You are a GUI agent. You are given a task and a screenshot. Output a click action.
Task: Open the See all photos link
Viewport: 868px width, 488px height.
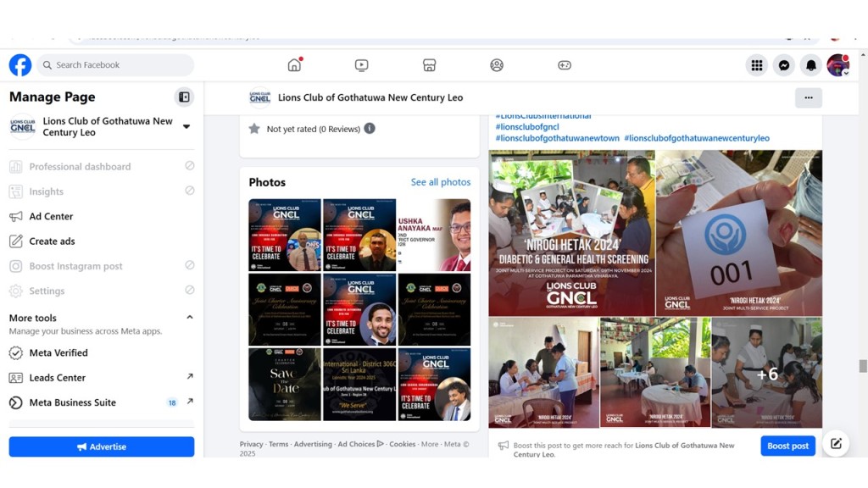click(x=441, y=182)
